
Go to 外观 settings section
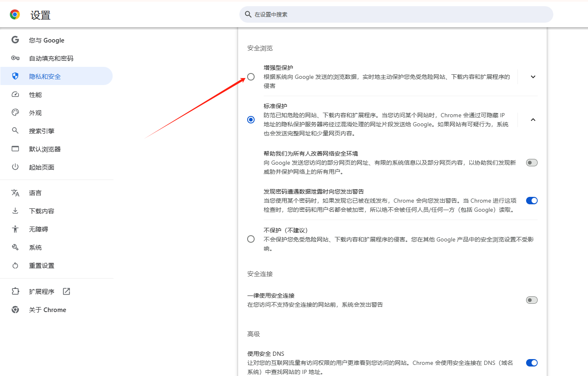coord(57,113)
